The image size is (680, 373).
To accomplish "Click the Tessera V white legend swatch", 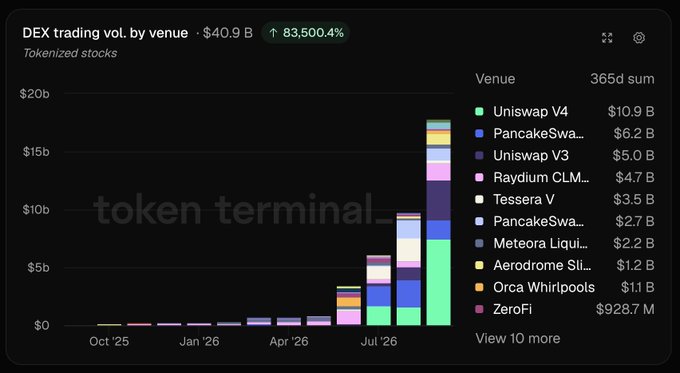I will click(479, 200).
